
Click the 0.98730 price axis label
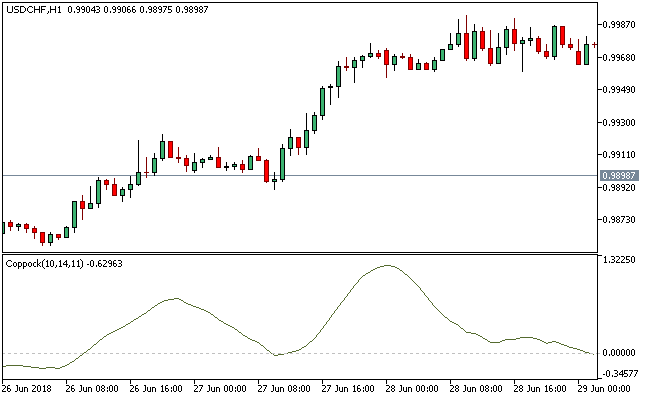click(x=621, y=220)
